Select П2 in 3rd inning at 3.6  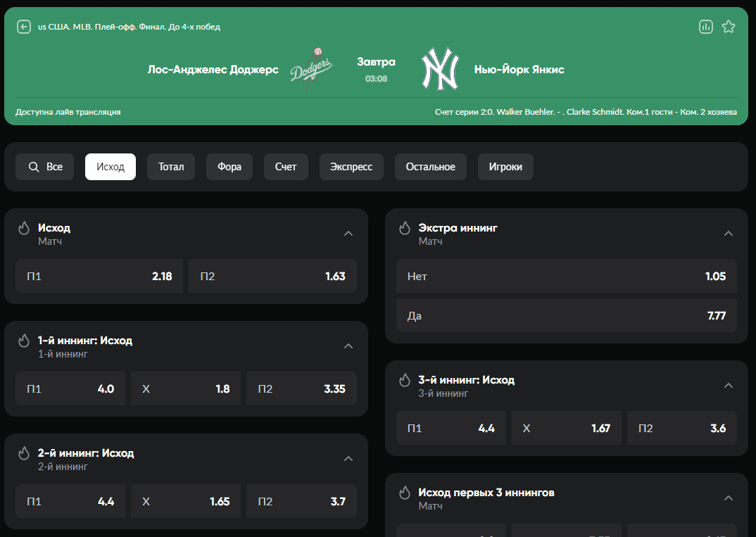[x=681, y=428]
